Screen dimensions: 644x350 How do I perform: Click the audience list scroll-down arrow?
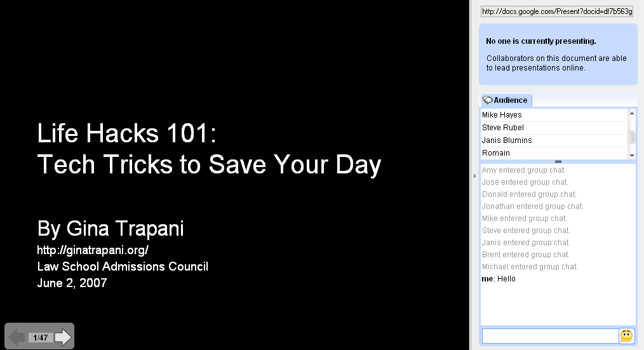[x=632, y=155]
